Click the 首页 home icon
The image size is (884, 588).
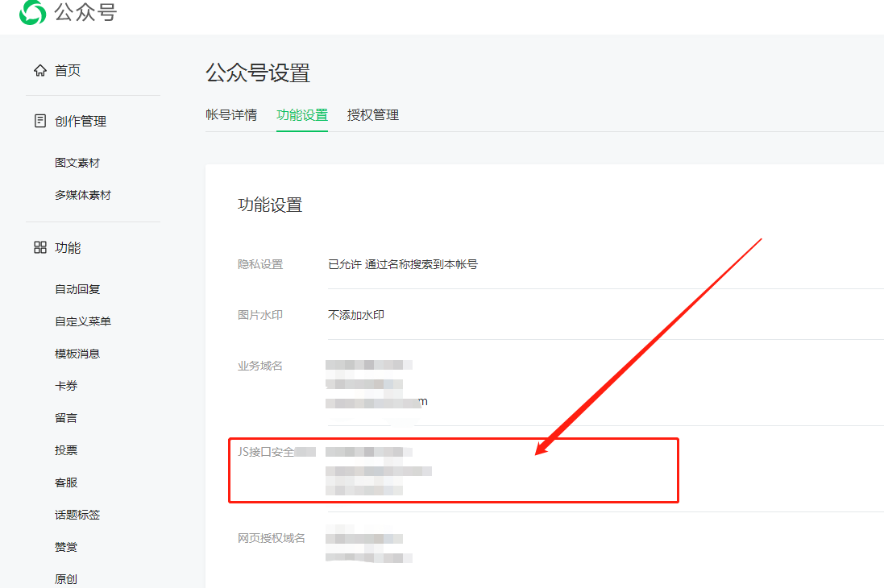(x=40, y=71)
